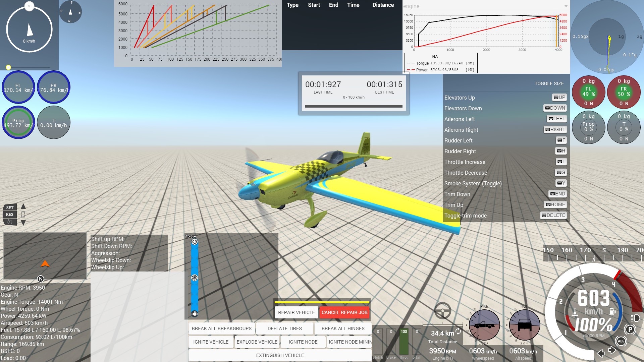Click the BREAK ALL HINGES button
The width and height of the screenshot is (644, 362).
343,328
